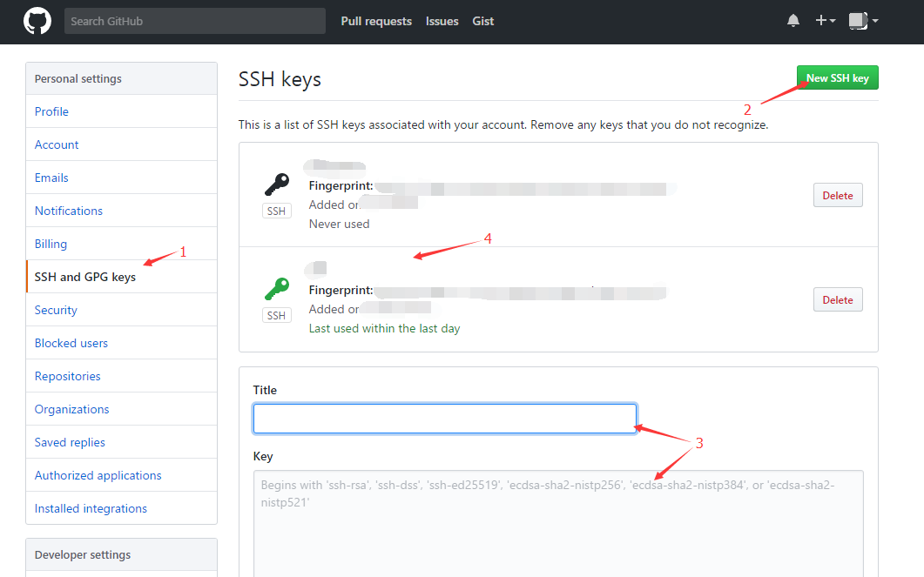Image resolution: width=924 pixels, height=577 pixels.
Task: Open the user avatar menu
Action: pyautogui.click(x=863, y=21)
